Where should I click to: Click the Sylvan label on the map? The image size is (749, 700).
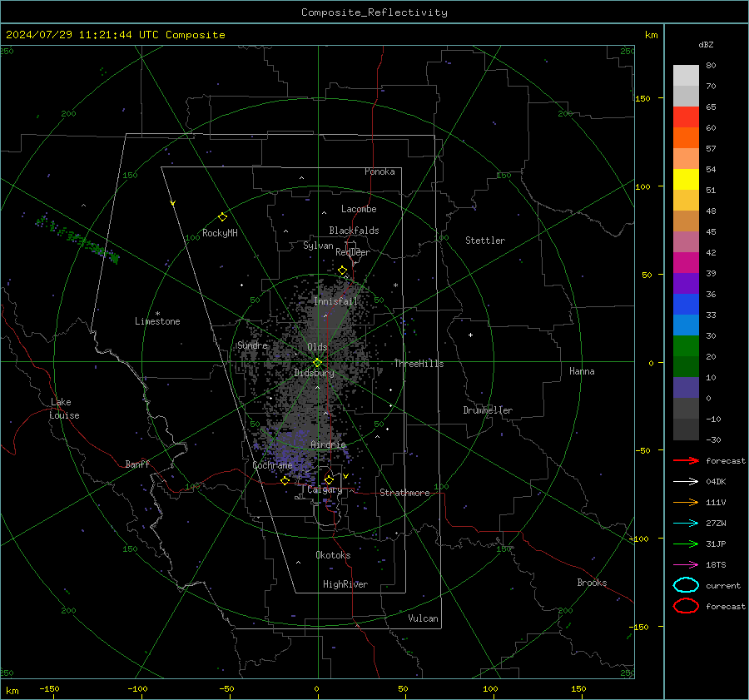click(318, 246)
